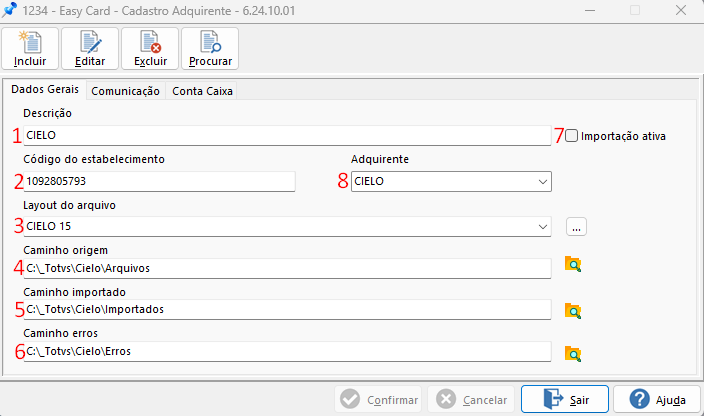Click the Editar pencil icon

click(x=90, y=43)
